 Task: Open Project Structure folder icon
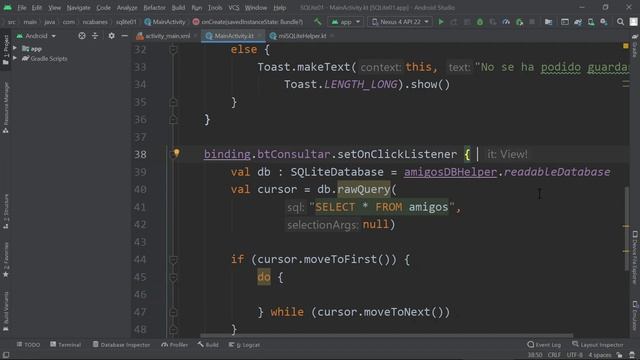(548, 22)
